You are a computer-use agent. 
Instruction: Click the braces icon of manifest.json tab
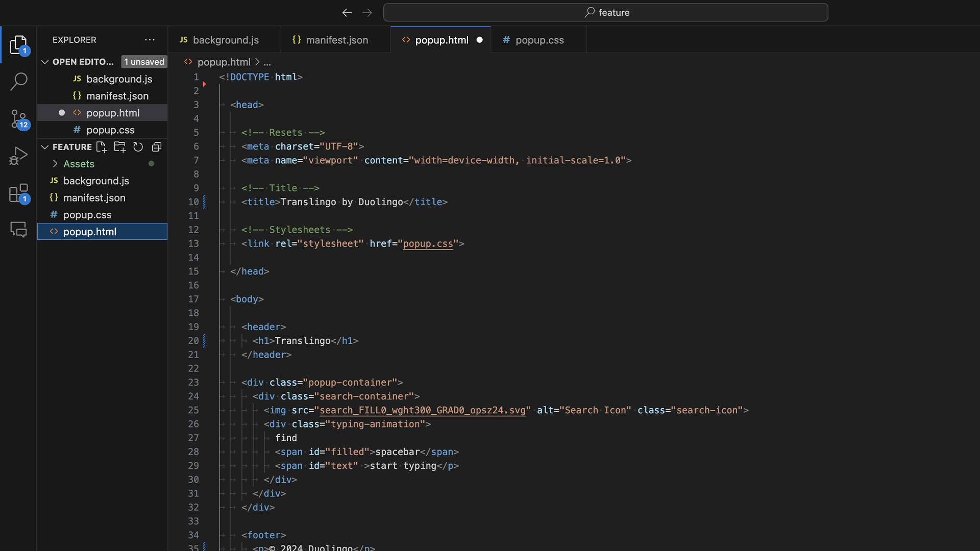coord(297,40)
